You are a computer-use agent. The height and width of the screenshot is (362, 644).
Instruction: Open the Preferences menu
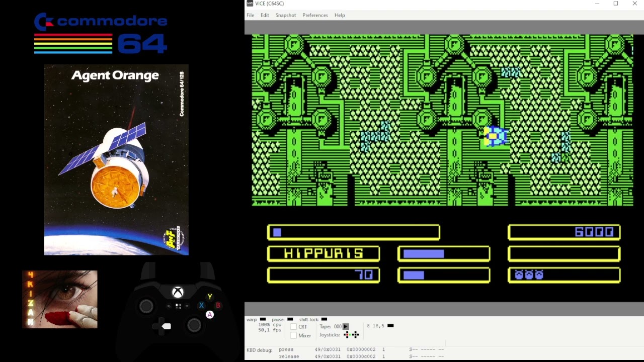click(315, 15)
